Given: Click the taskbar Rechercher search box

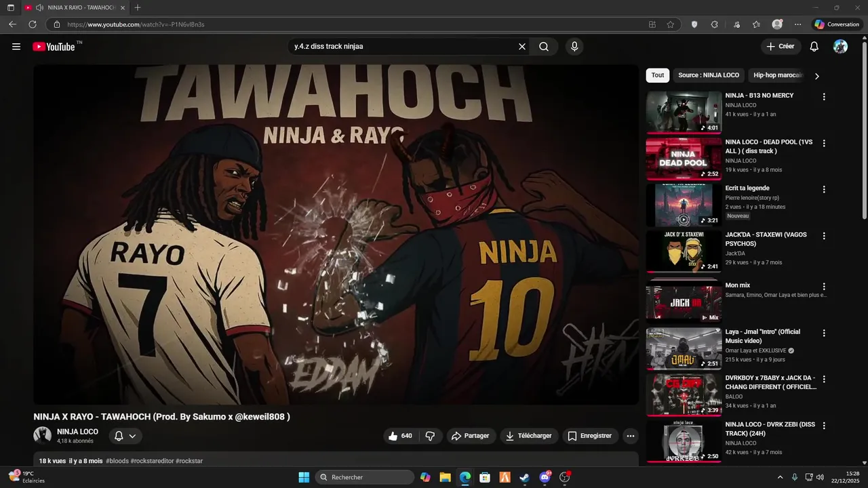Looking at the screenshot, I should (366, 477).
